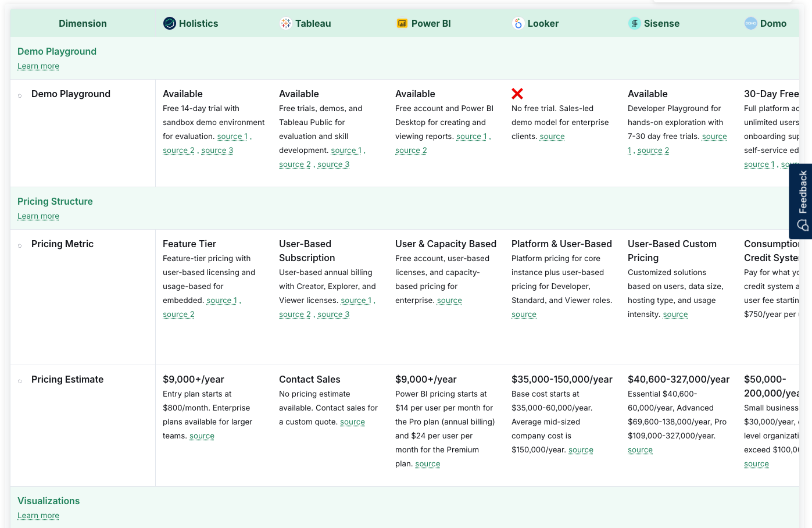
Task: Open source link in Power BI Pricing Metric
Action: click(x=450, y=301)
